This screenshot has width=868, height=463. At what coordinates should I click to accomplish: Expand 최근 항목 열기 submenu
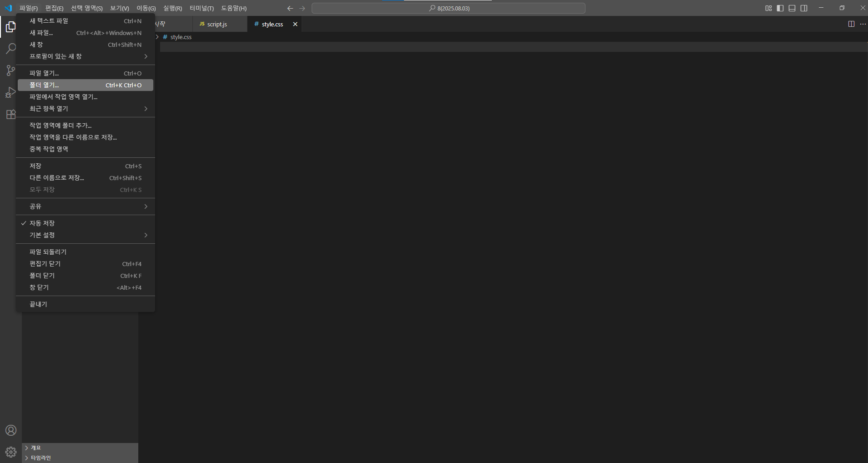click(x=86, y=109)
